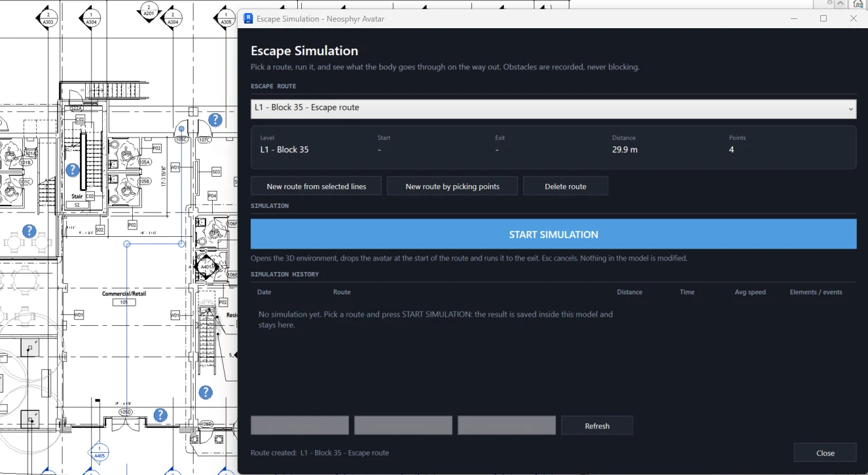868x475 pixels.
Task: Click the Distance column header in history
Action: click(629, 292)
